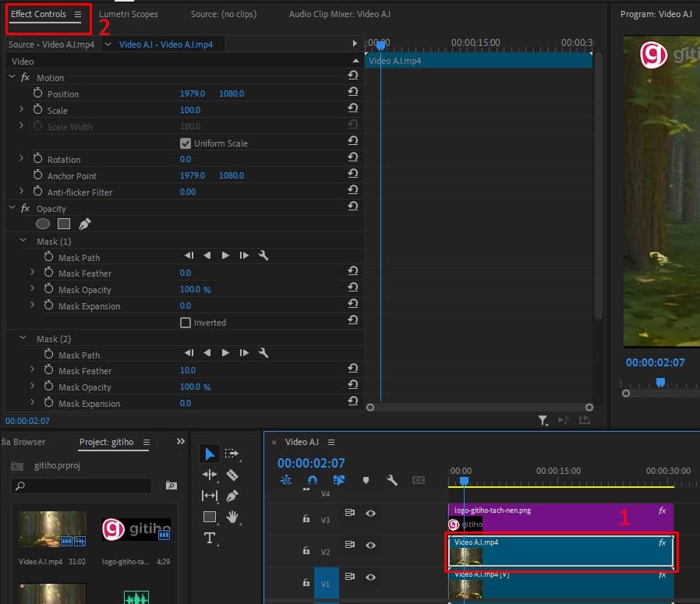Choose the Type tool

pos(209,537)
